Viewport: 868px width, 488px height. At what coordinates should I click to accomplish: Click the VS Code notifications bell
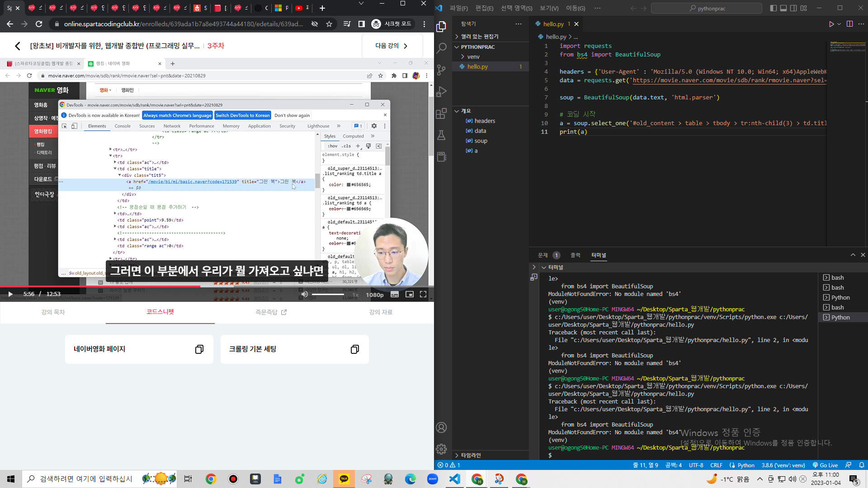coord(862,465)
